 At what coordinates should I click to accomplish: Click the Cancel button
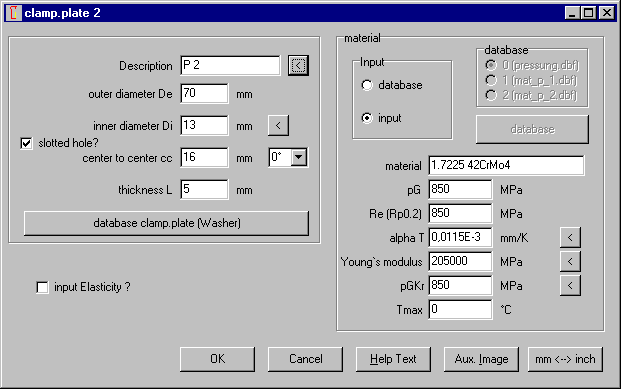(305, 359)
